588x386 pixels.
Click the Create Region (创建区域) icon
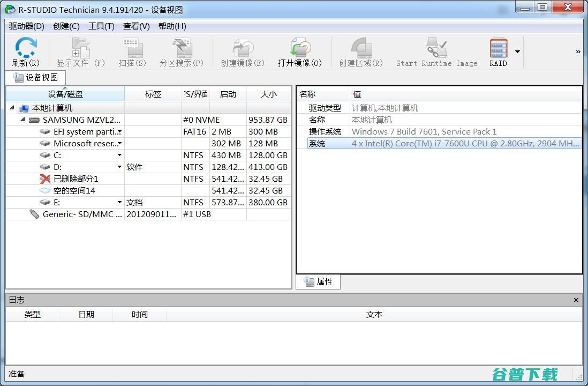click(361, 48)
